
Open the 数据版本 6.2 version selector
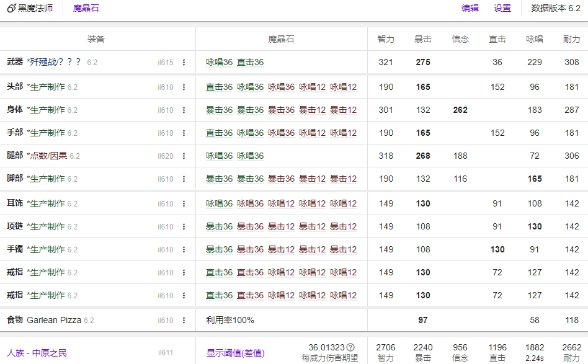tap(556, 9)
